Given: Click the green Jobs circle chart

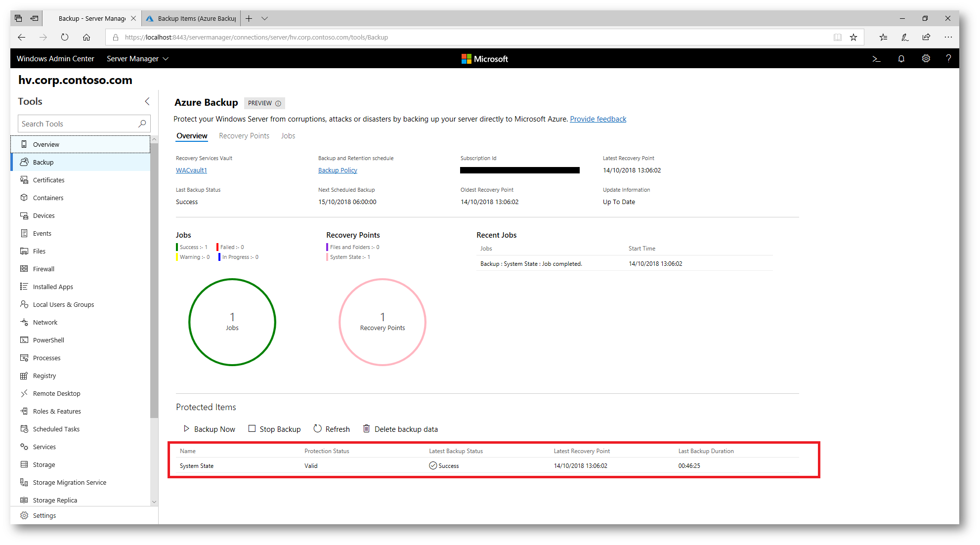Looking at the screenshot, I should click(232, 322).
